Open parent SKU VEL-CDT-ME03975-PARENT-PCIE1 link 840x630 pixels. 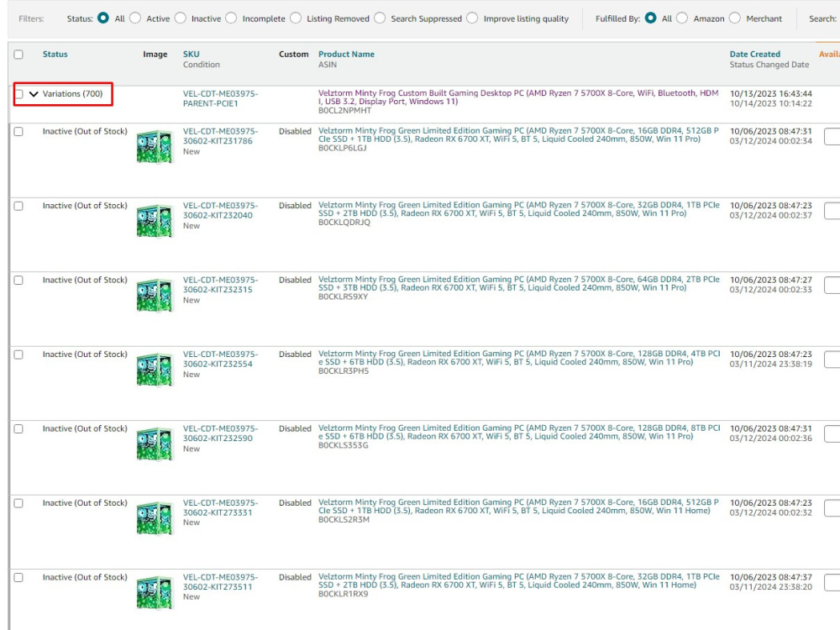pos(220,98)
